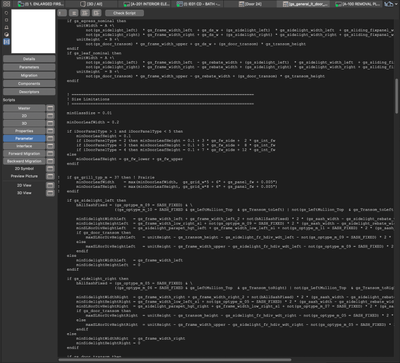Open Forward Migration script in separate window
400x363 pixels.
click(50, 154)
